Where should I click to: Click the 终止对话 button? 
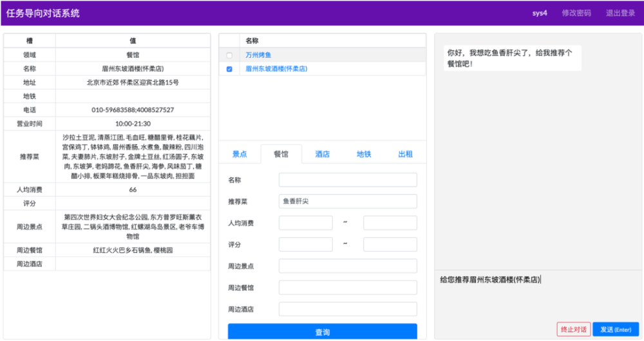[x=573, y=329]
